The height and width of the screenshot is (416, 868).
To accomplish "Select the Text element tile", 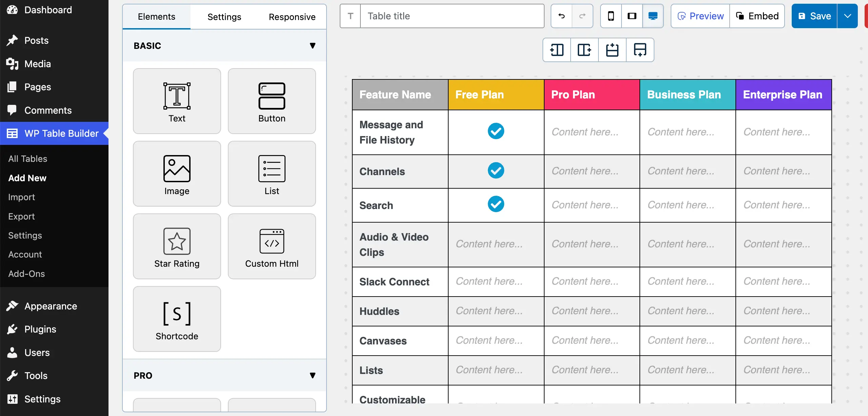I will coord(177,101).
